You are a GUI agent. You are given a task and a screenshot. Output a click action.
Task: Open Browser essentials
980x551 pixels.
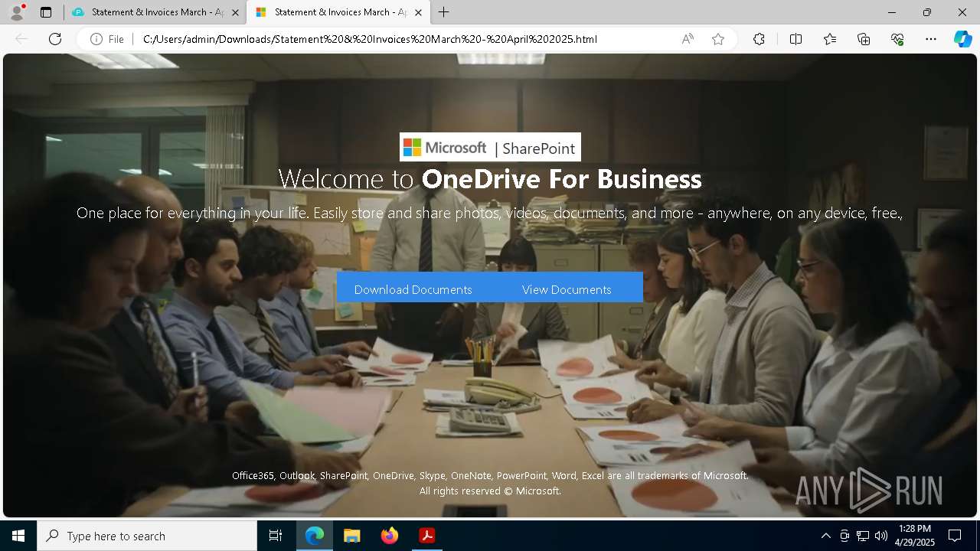[x=897, y=39]
